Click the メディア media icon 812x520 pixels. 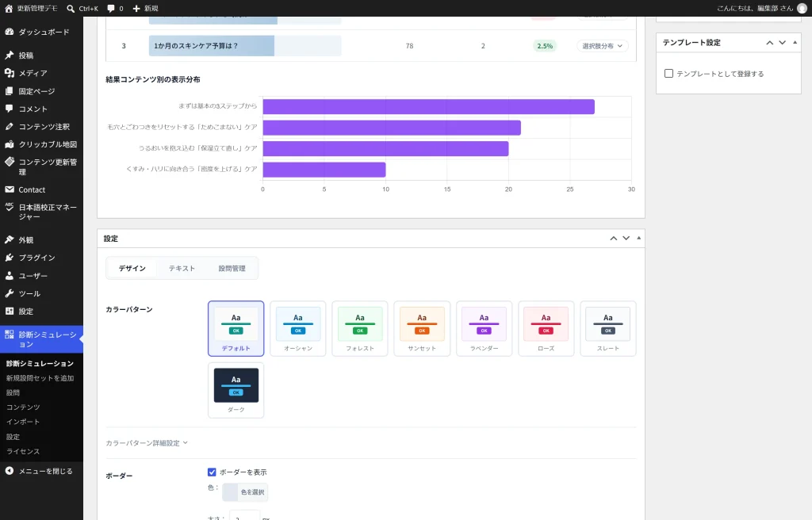(10, 73)
